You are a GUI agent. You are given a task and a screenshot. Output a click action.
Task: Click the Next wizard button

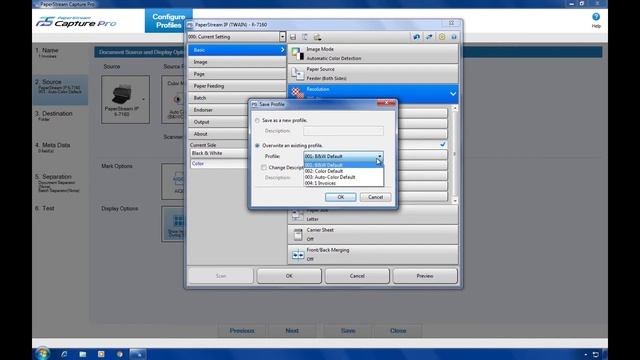[292, 331]
